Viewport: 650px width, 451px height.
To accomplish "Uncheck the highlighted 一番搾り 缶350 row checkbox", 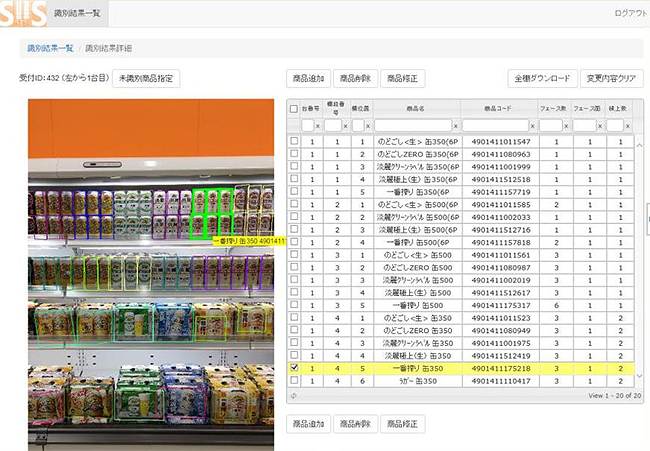I will [294, 367].
